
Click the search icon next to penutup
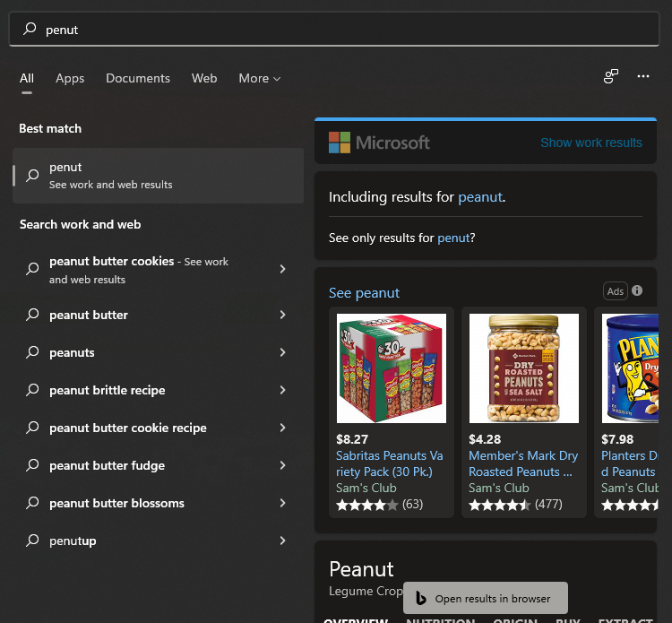pyautogui.click(x=32, y=541)
